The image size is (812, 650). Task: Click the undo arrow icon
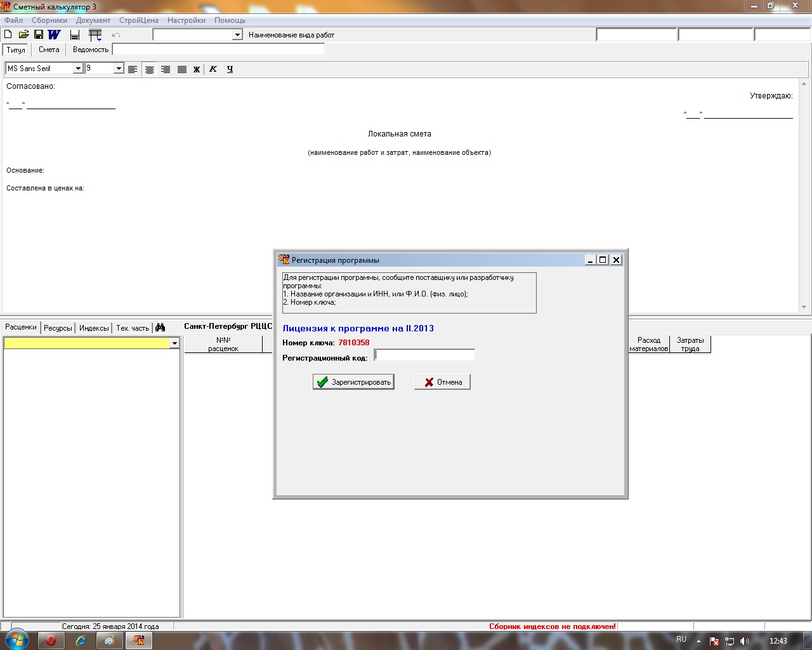click(116, 35)
